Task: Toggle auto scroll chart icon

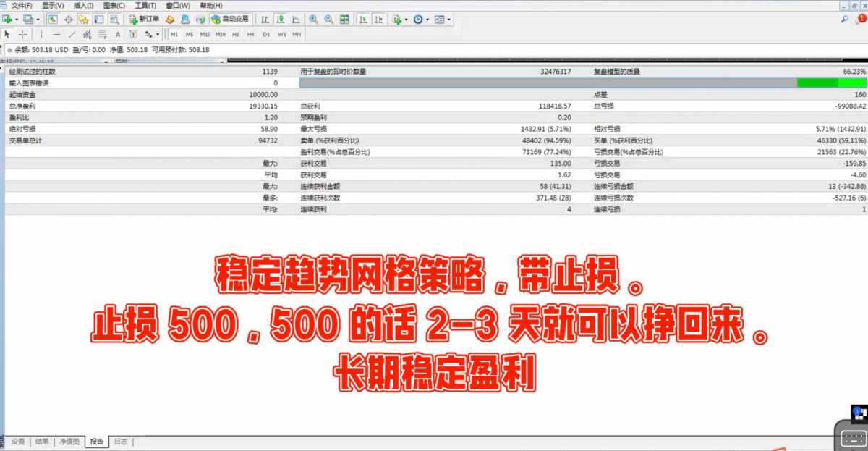Action: [363, 20]
